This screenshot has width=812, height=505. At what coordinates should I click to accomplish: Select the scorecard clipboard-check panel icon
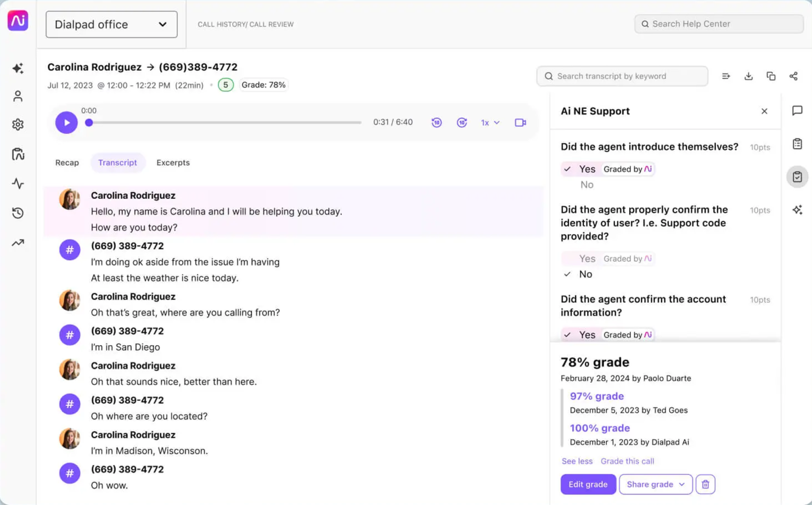[797, 177]
